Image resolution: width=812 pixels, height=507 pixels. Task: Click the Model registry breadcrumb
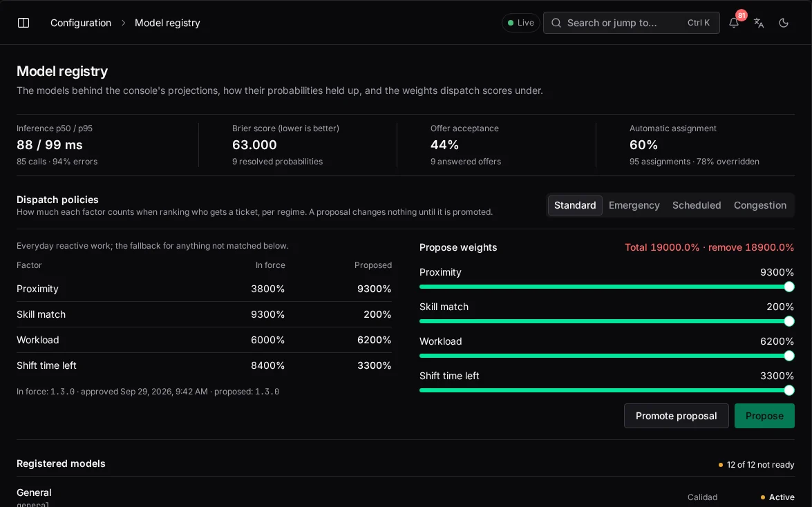coord(167,23)
